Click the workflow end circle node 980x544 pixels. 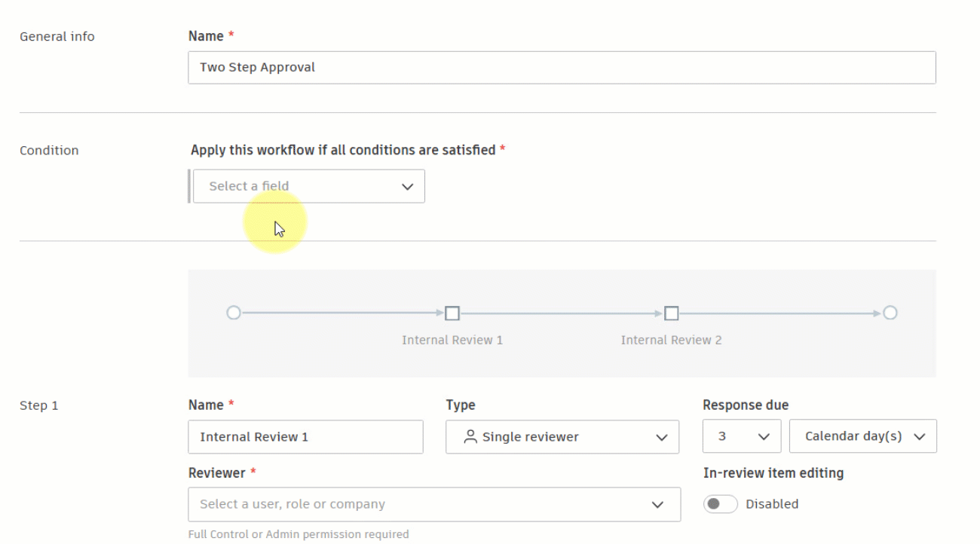click(890, 313)
